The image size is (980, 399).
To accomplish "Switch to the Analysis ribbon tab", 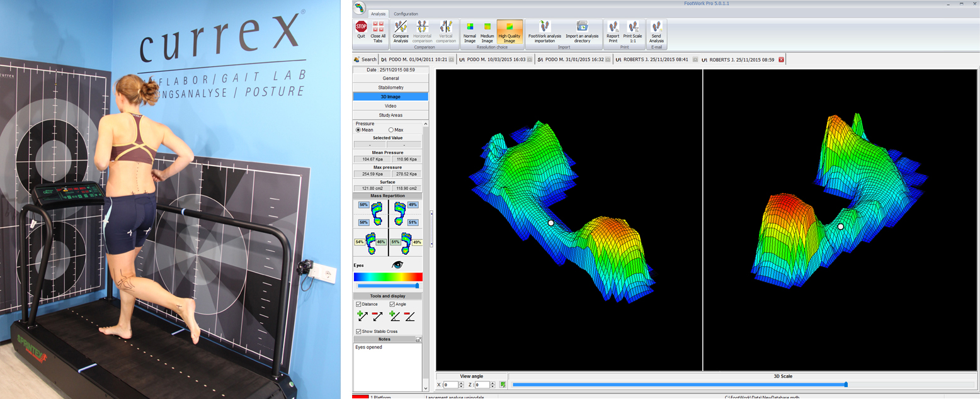I will 379,13.
